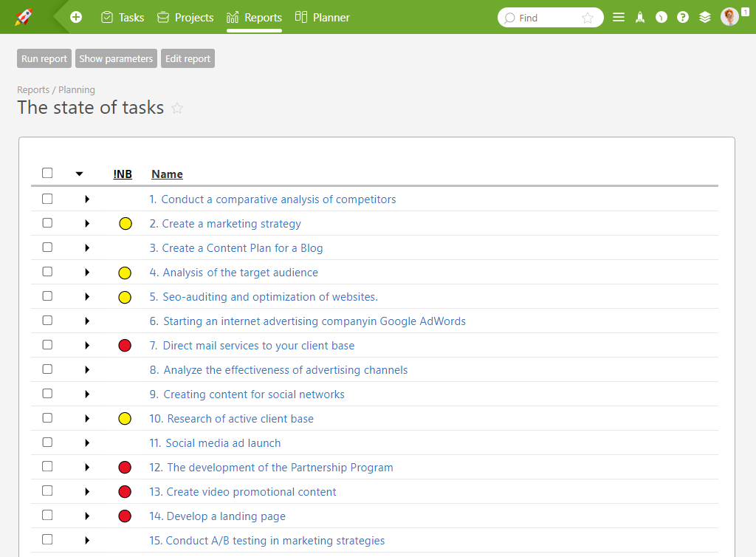Click yellow dot for Analysis of target audience
756x557 pixels.
point(125,273)
